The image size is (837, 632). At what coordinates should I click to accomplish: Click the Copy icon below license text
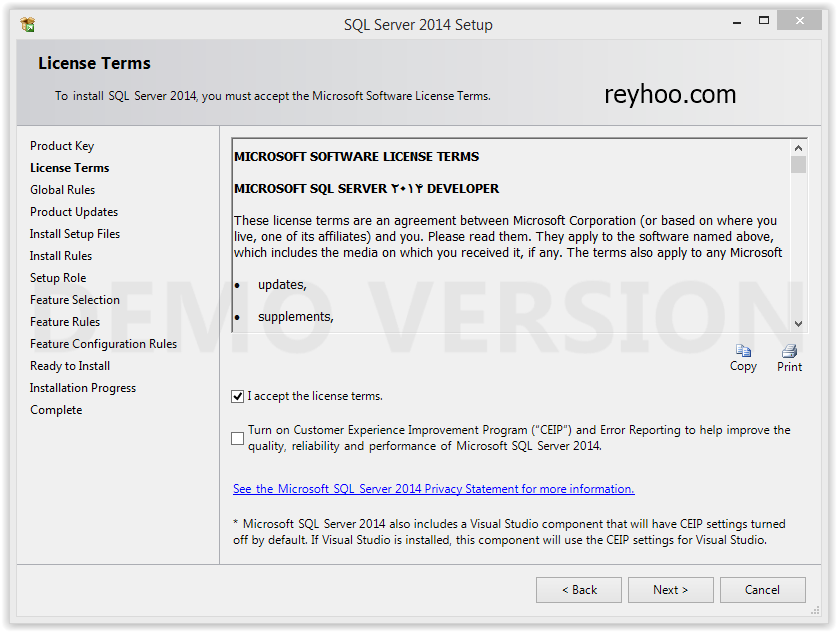point(743,351)
